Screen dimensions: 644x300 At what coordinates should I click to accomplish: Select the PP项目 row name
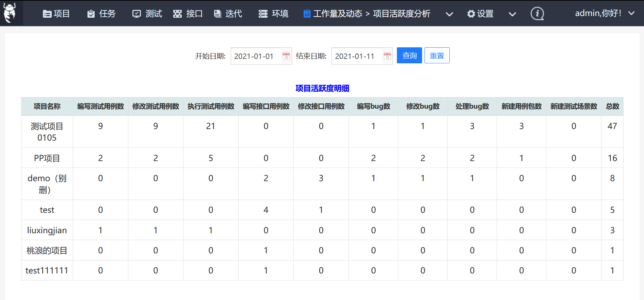pos(47,158)
